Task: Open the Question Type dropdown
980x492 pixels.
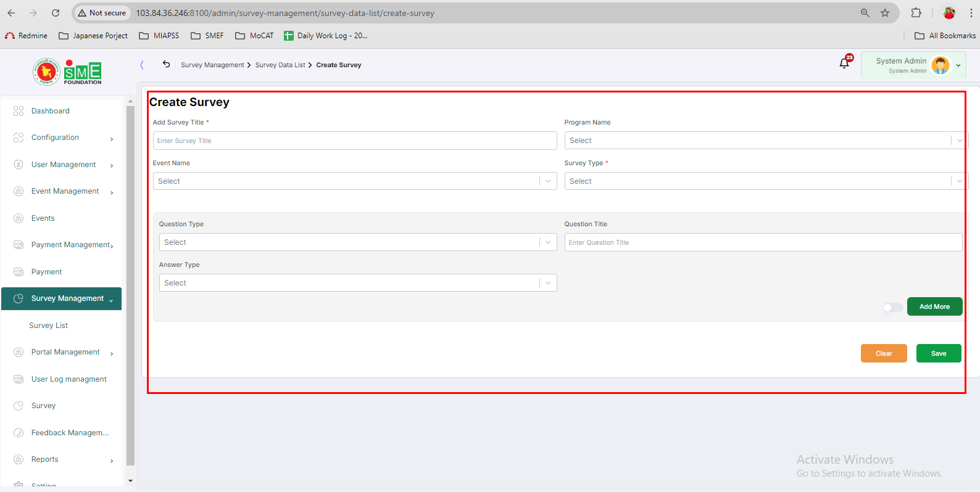Action: click(x=358, y=242)
